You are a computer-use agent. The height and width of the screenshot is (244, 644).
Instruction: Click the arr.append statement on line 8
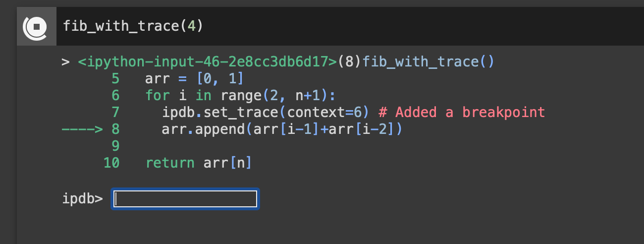[x=281, y=129]
